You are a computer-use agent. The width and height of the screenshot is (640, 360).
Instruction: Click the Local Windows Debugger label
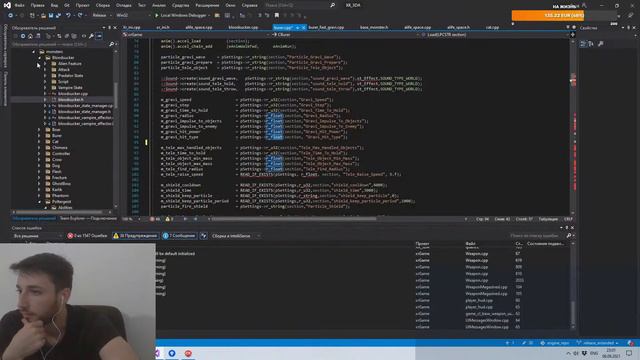tap(183, 16)
